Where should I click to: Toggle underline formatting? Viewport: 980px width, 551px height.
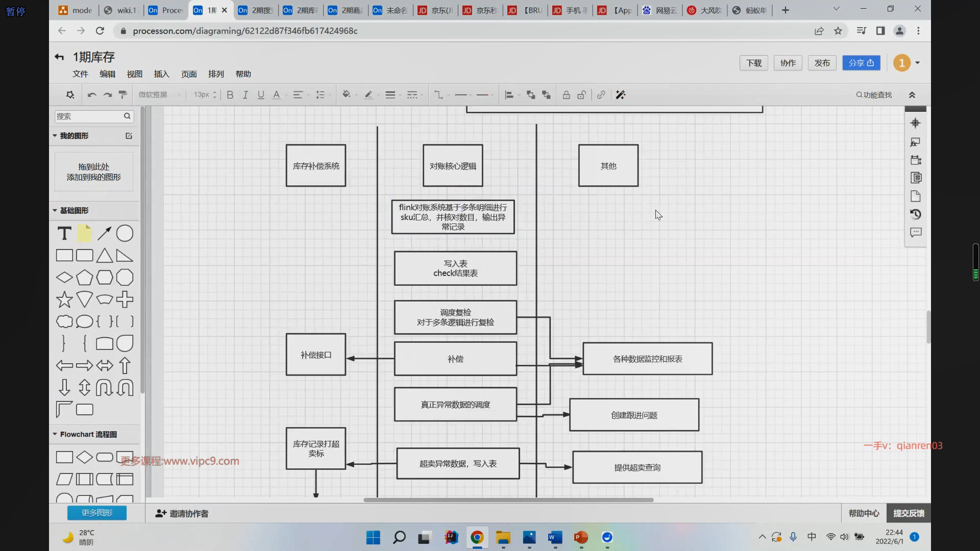click(261, 95)
